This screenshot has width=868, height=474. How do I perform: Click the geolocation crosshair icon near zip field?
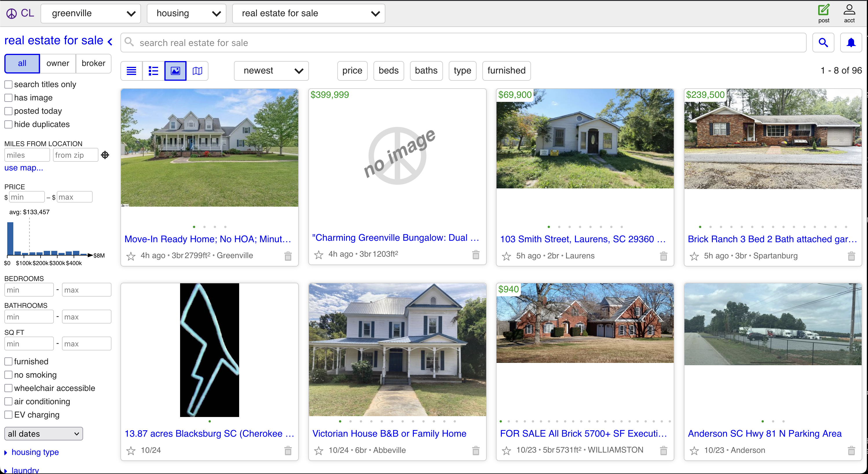105,155
